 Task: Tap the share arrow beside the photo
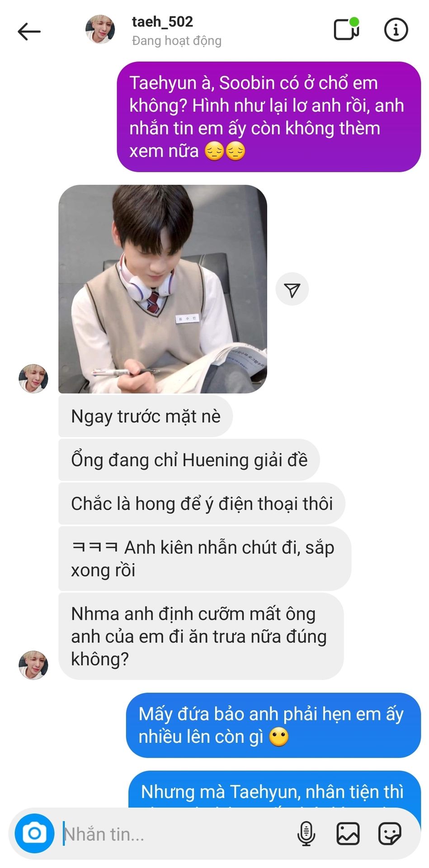[x=292, y=289]
